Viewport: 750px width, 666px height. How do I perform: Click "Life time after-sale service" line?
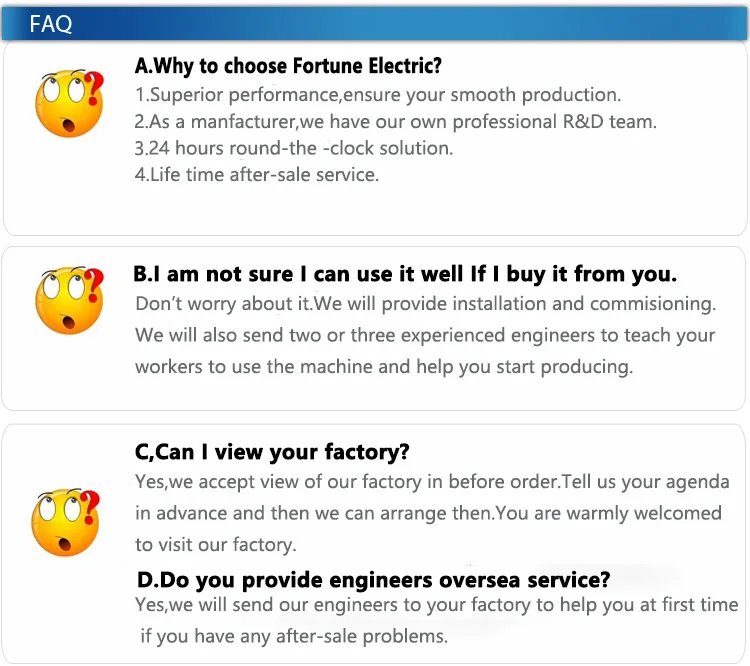[x=257, y=174]
